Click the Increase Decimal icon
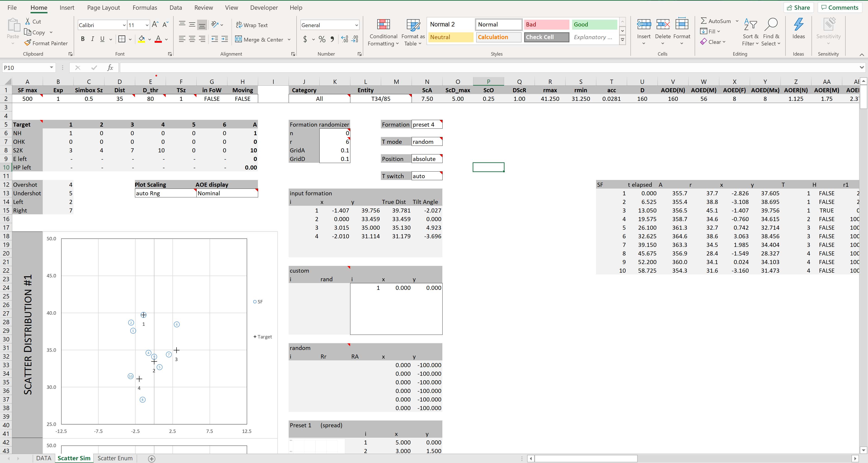868x463 pixels. tap(344, 39)
